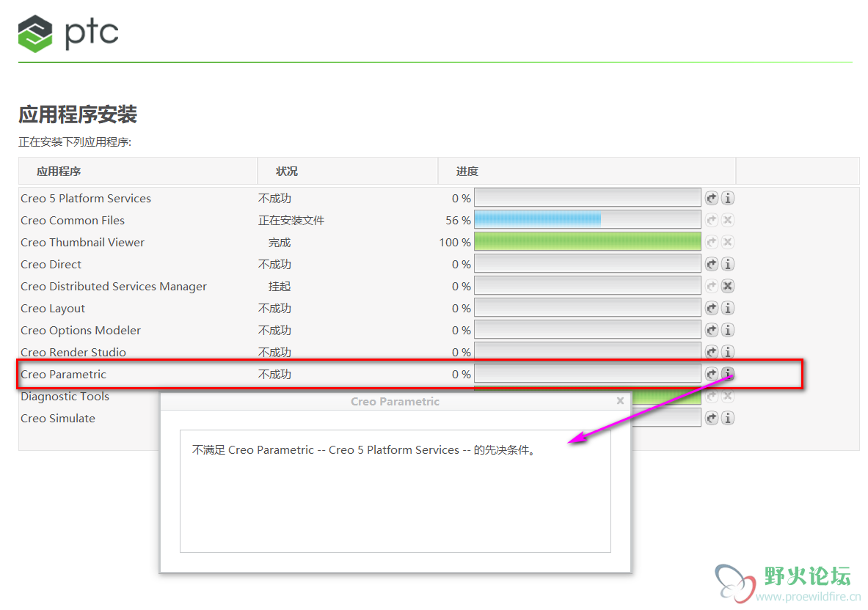868x610 pixels.
Task: Select Creo Distributed Services Manager in the list
Action: coord(114,287)
